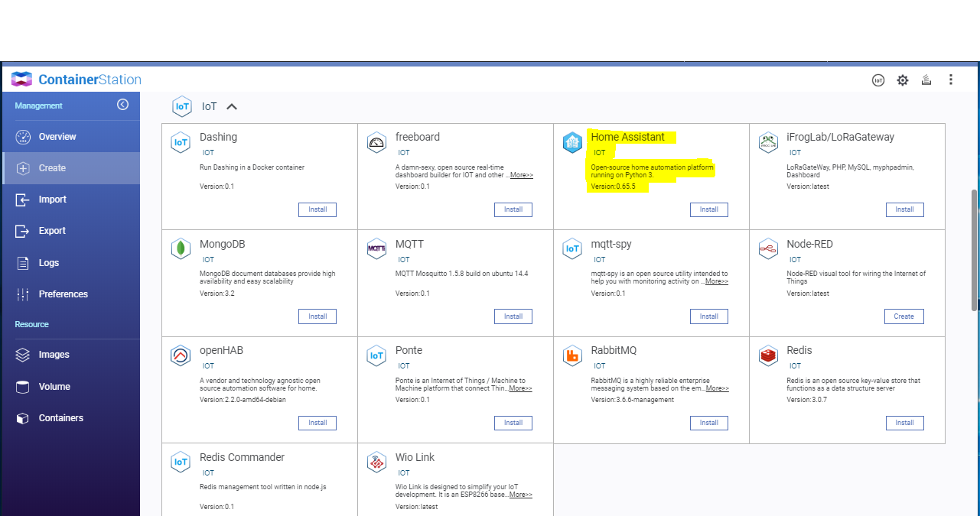The width and height of the screenshot is (980, 516).
Task: Open the three-dot overflow menu
Action: point(950,80)
